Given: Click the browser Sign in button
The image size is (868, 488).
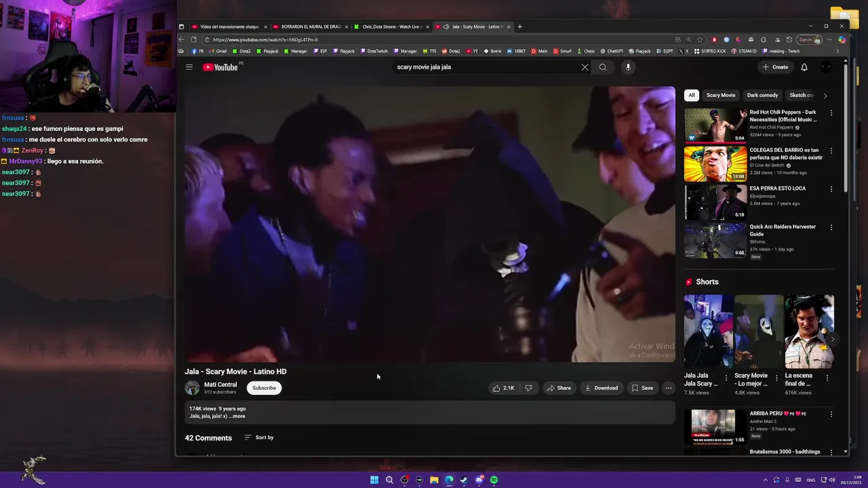Looking at the screenshot, I should pos(809,39).
